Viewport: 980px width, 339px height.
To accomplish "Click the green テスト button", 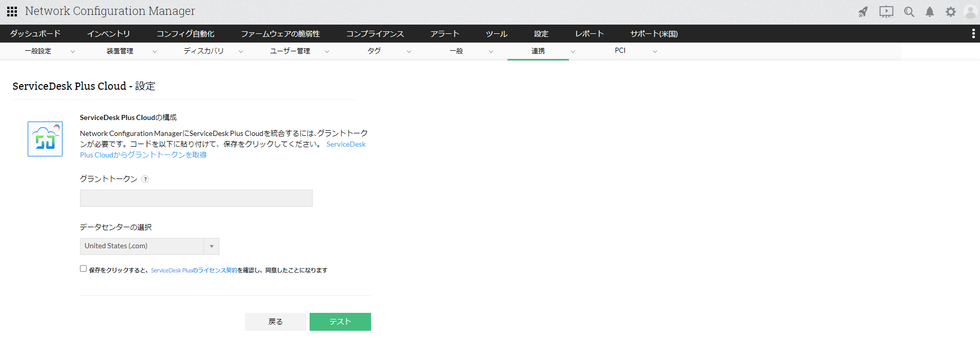I will tap(340, 322).
